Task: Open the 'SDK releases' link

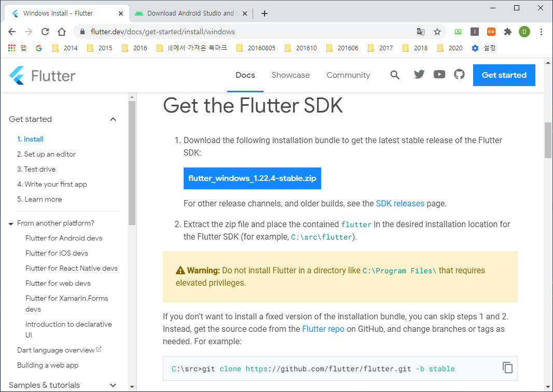Action: point(400,203)
